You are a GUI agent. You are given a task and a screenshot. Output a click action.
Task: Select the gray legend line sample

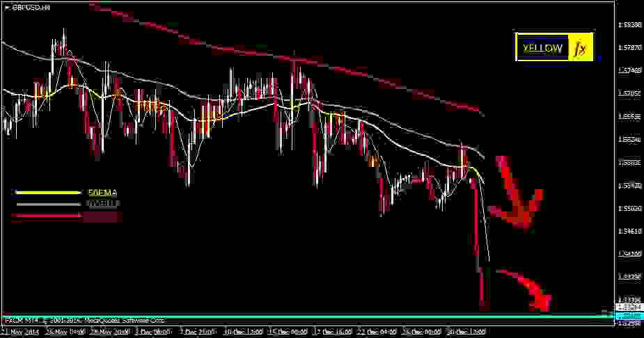click(47, 204)
